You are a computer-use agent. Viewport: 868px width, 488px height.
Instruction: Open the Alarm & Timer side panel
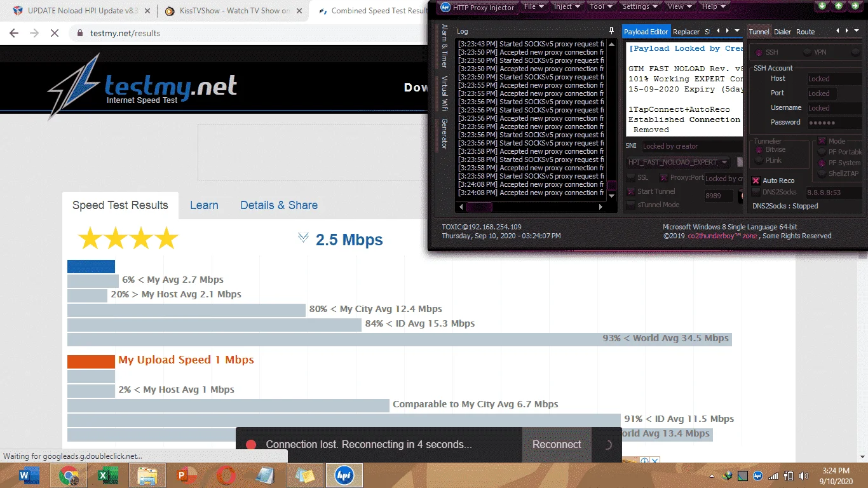pos(444,46)
